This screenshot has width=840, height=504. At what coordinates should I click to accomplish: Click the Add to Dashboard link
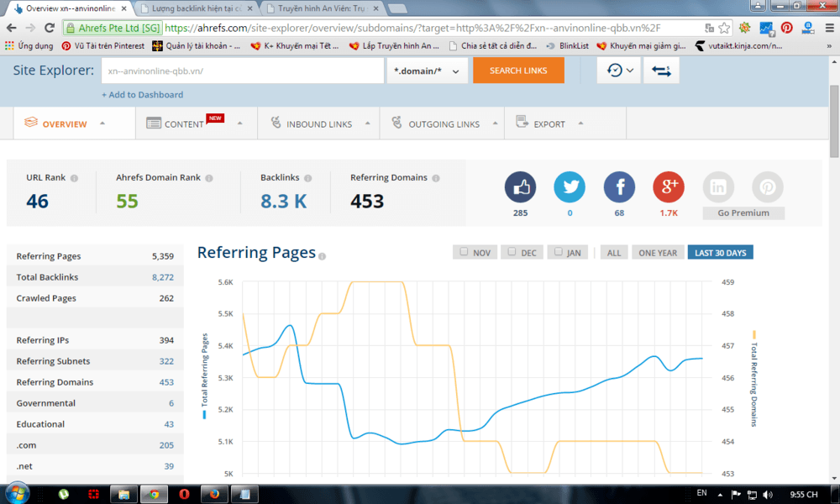click(143, 95)
